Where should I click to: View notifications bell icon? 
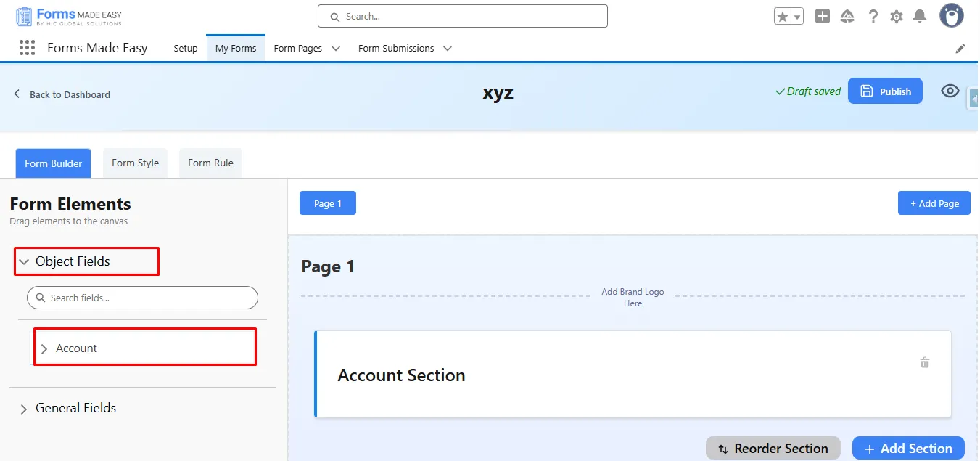point(920,16)
